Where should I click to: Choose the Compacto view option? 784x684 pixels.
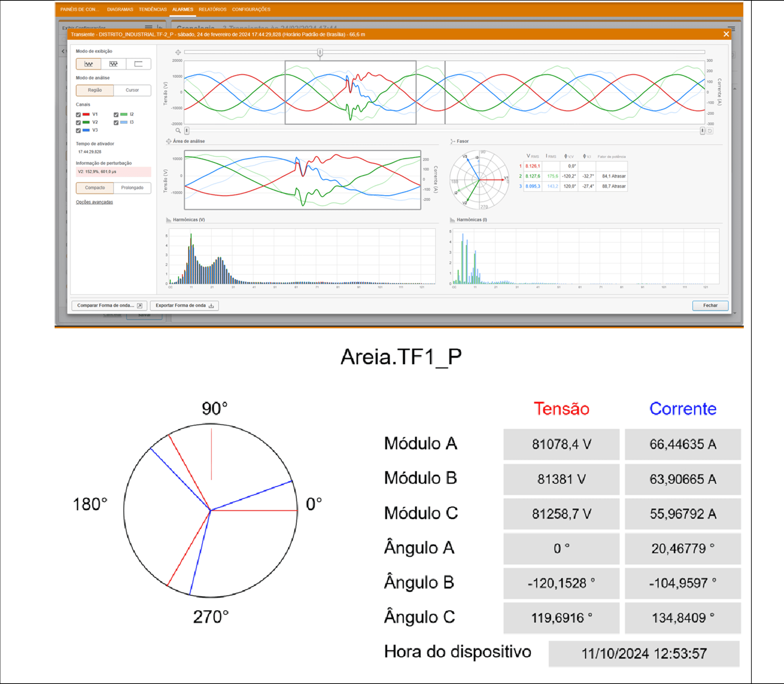coord(95,188)
